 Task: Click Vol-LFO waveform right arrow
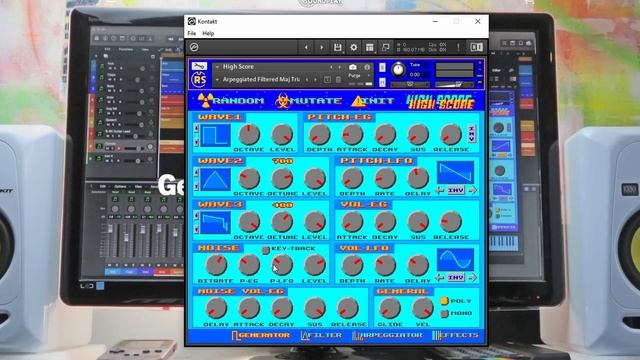472,278
